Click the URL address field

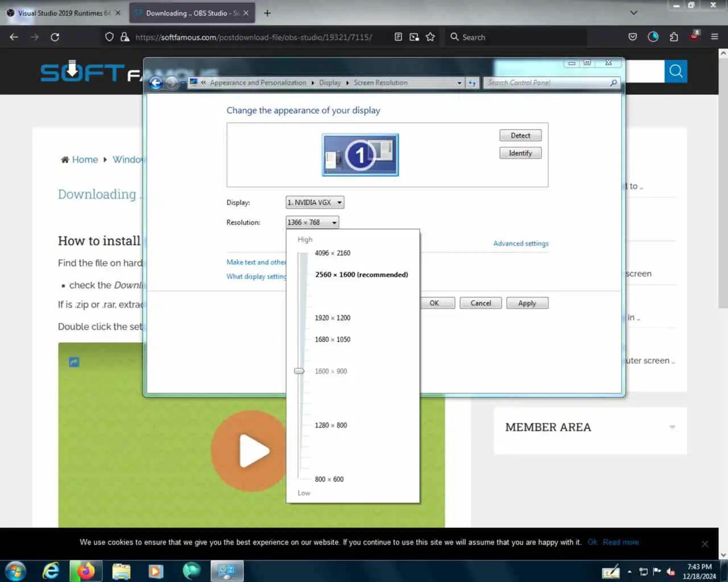pos(254,37)
